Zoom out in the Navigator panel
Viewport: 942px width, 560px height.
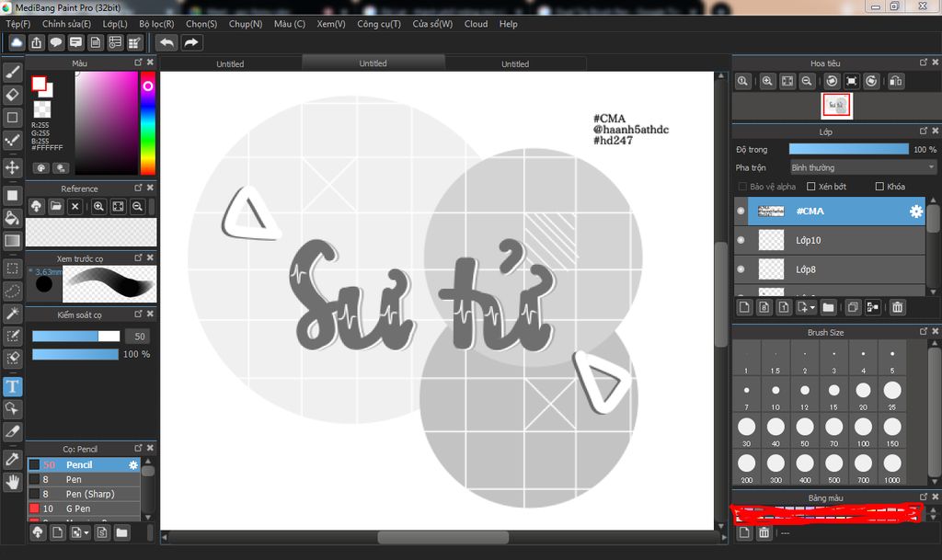(807, 81)
